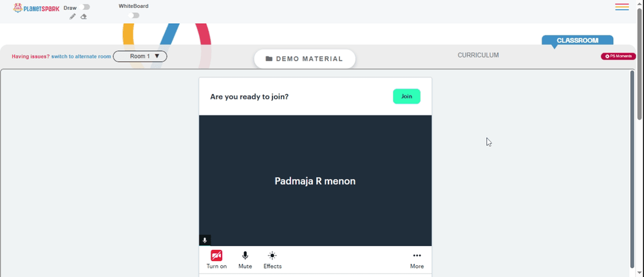The image size is (644, 277).
Task: Click switch to alternate room link
Action: click(81, 57)
